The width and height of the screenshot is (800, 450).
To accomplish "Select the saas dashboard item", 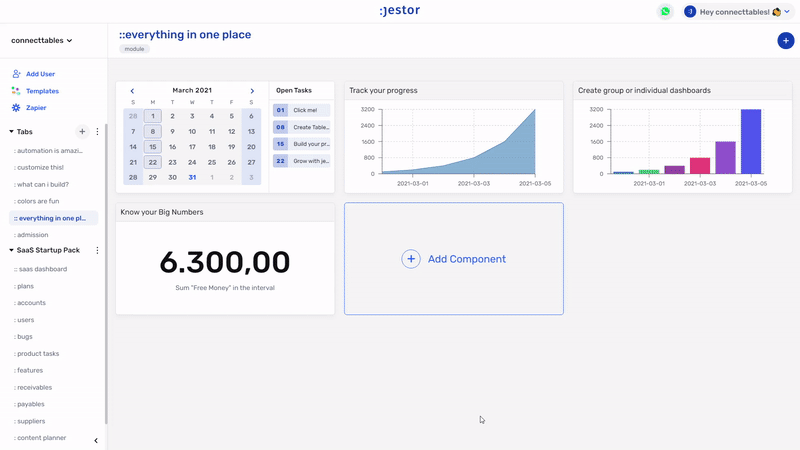I will [40, 269].
